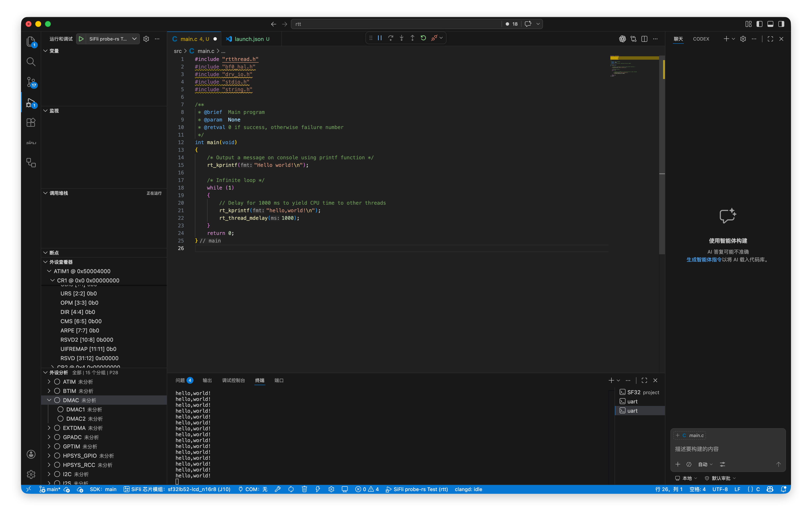The height and width of the screenshot is (519, 812).
Task: Click the green Start Debugging button
Action: pos(81,39)
